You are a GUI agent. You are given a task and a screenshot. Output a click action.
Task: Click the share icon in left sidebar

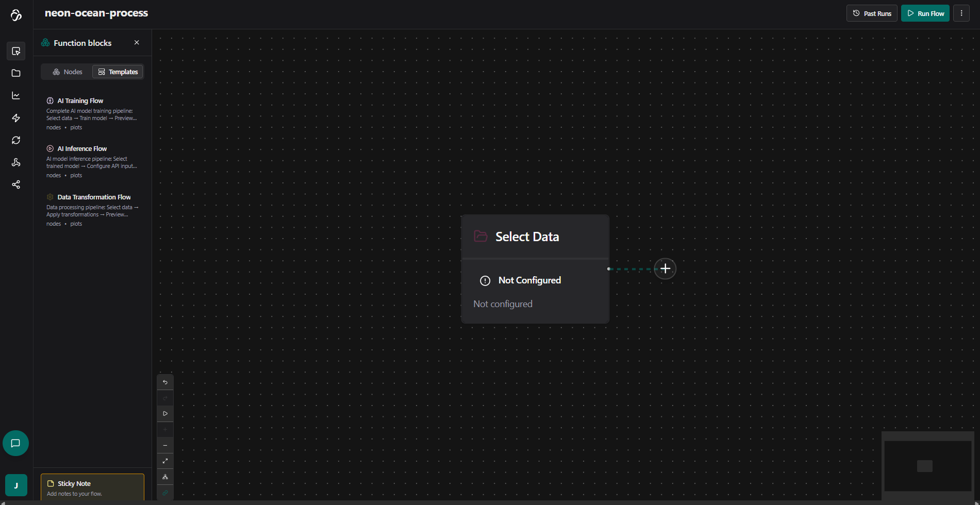16,184
